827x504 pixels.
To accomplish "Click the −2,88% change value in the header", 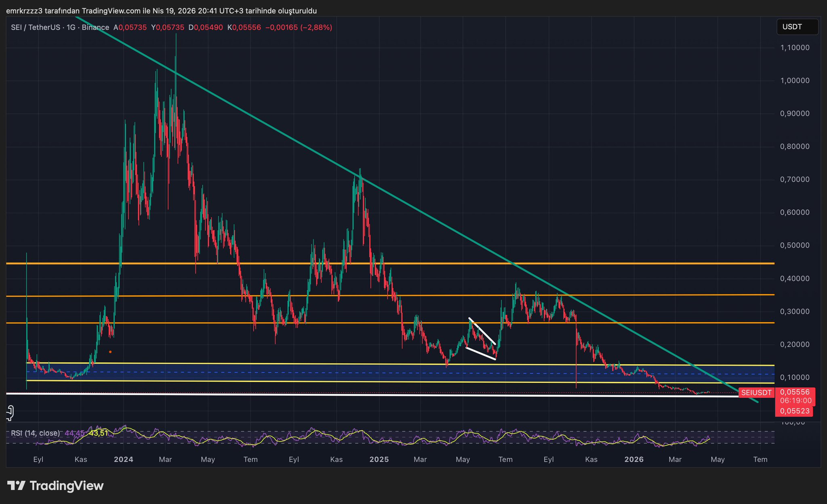I will click(316, 27).
